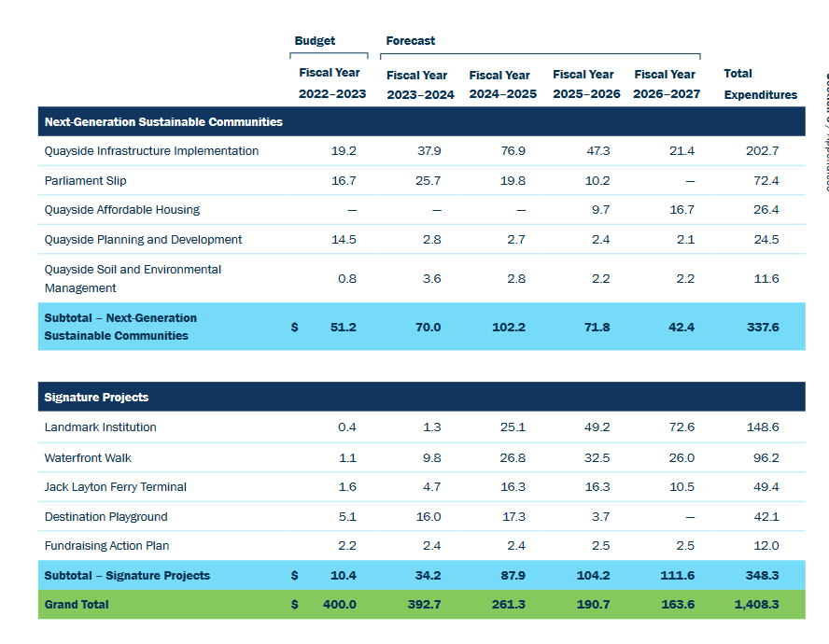
Task: Select the Parliament Slip row label
Action: coord(86,181)
